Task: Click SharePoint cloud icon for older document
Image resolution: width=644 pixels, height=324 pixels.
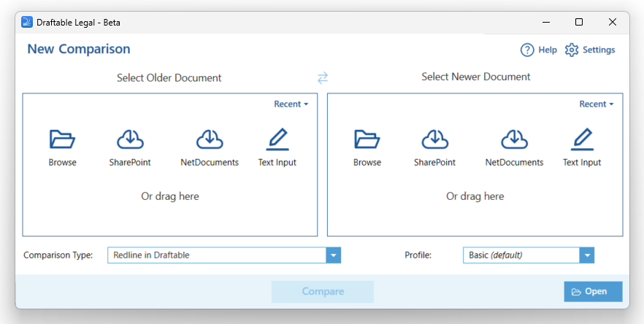Action: point(130,139)
